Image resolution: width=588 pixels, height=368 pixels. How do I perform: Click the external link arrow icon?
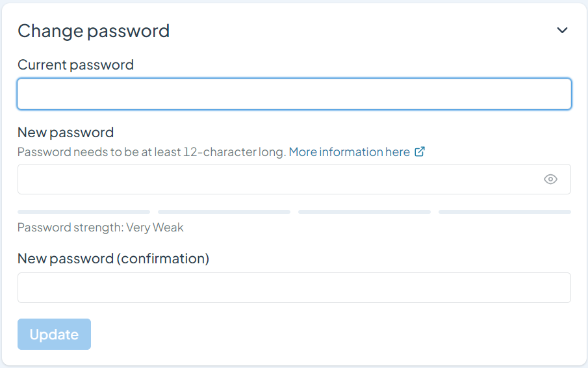coord(420,151)
